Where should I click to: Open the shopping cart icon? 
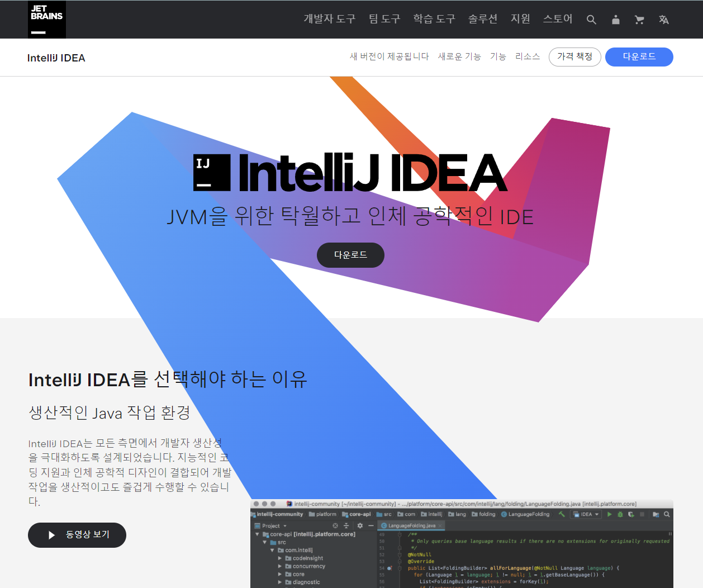(639, 20)
